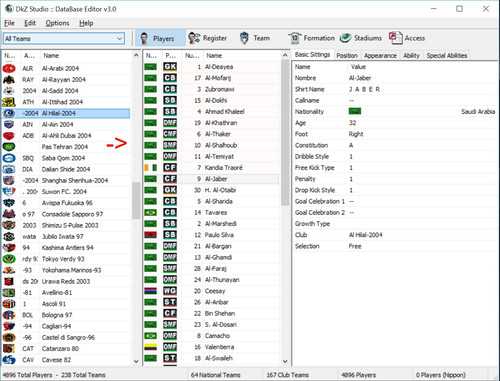Open the Access toolbar icon
500x381 pixels.
click(395, 38)
